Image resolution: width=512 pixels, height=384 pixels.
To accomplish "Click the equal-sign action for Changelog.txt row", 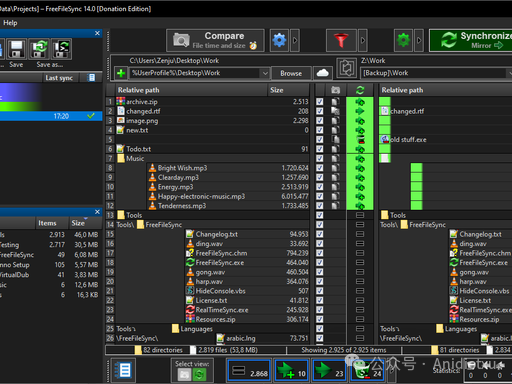I will point(360,234).
